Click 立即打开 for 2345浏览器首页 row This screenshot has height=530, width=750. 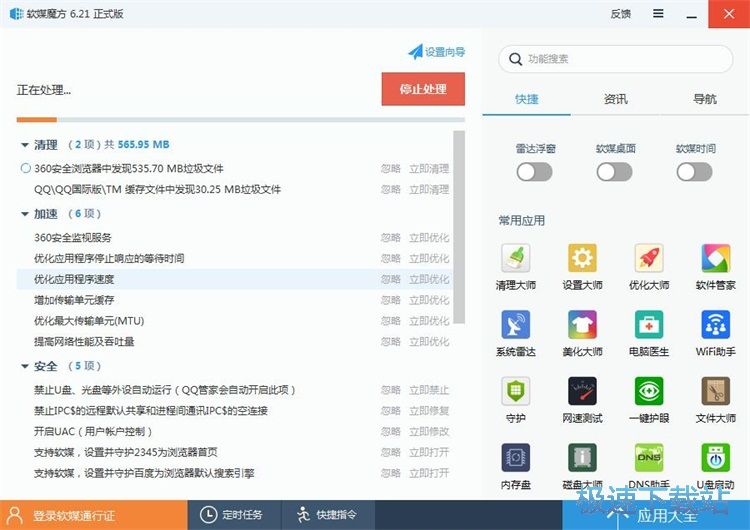pyautogui.click(x=429, y=453)
